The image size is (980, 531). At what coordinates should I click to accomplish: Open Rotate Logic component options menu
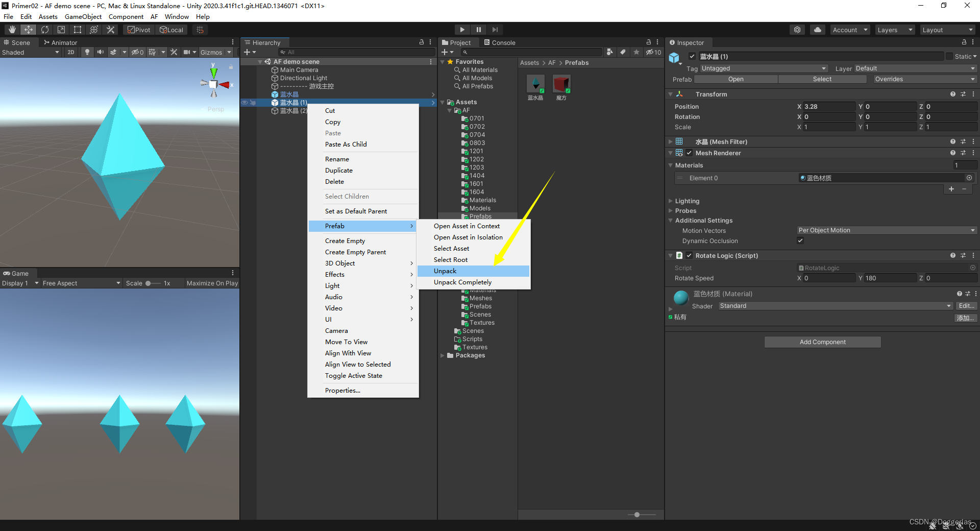973,255
